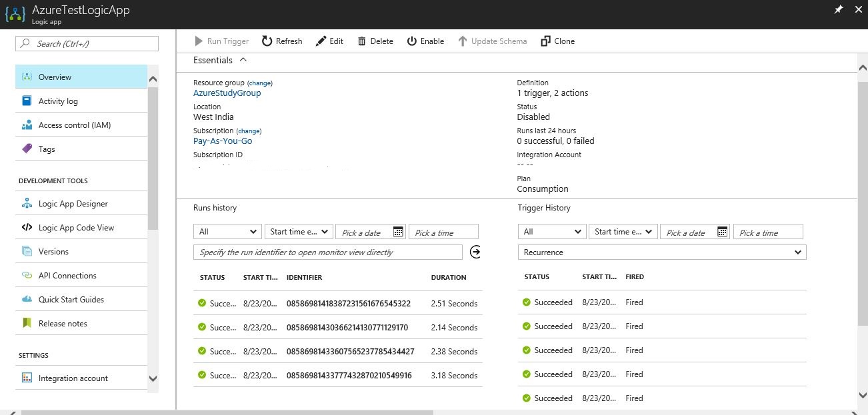Click change next to Resource group

point(260,83)
